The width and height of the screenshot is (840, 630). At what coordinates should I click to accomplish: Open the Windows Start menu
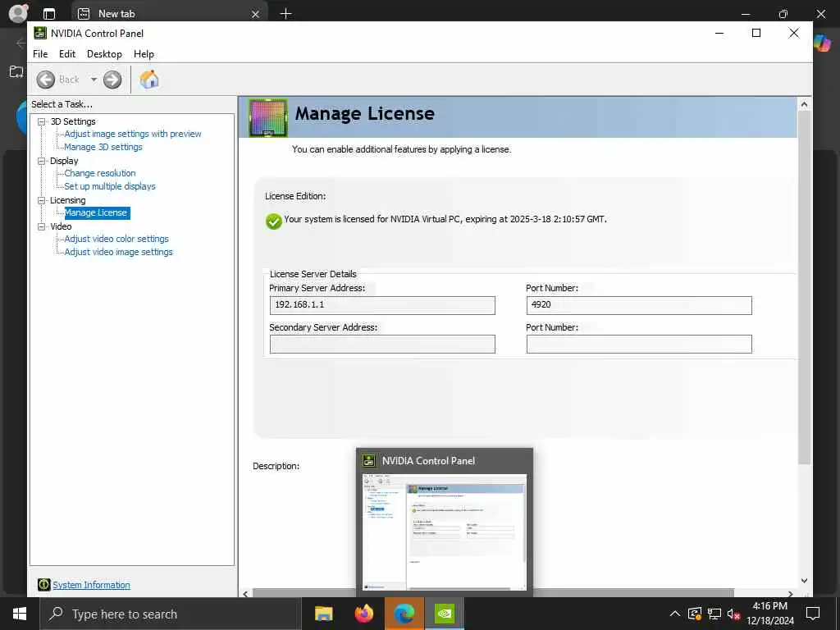tap(20, 614)
